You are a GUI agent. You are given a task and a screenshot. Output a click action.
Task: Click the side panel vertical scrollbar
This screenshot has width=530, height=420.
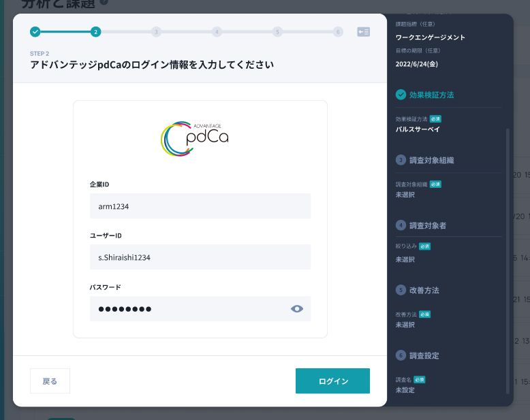click(508, 261)
